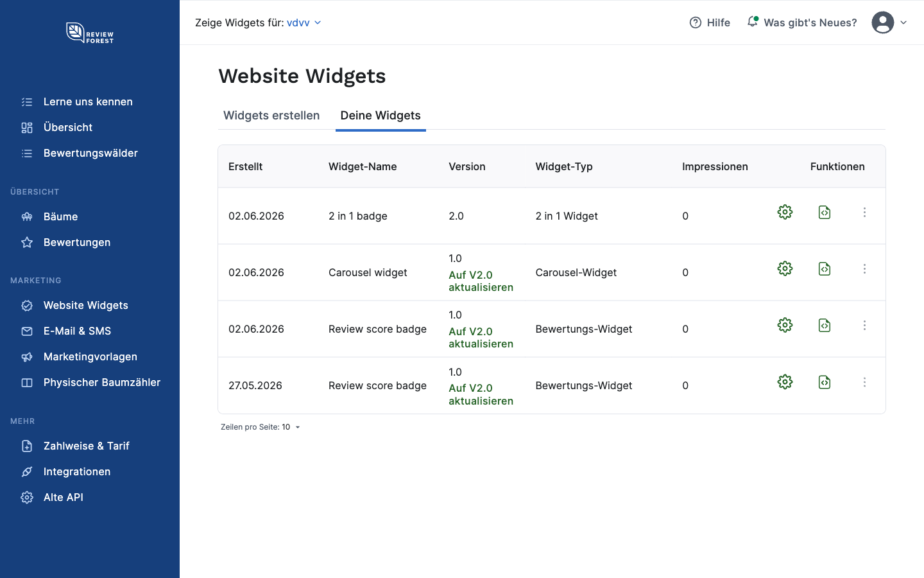Click the Widget-Typ column header
The width and height of the screenshot is (924, 578).
564,167
